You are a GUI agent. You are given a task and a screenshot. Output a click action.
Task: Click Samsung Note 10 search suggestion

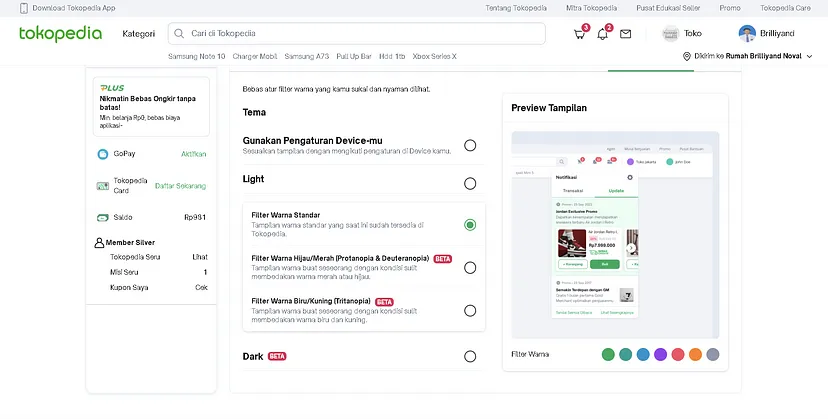[196, 57]
